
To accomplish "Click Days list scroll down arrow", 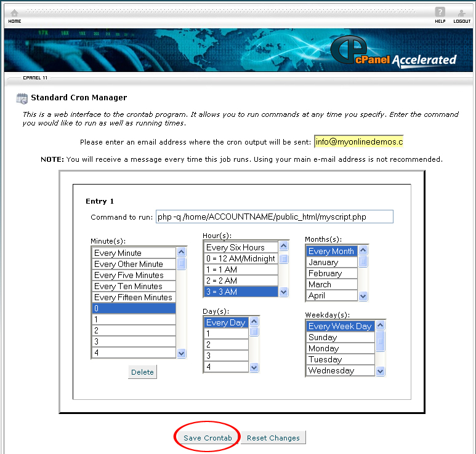I will [x=254, y=367].
